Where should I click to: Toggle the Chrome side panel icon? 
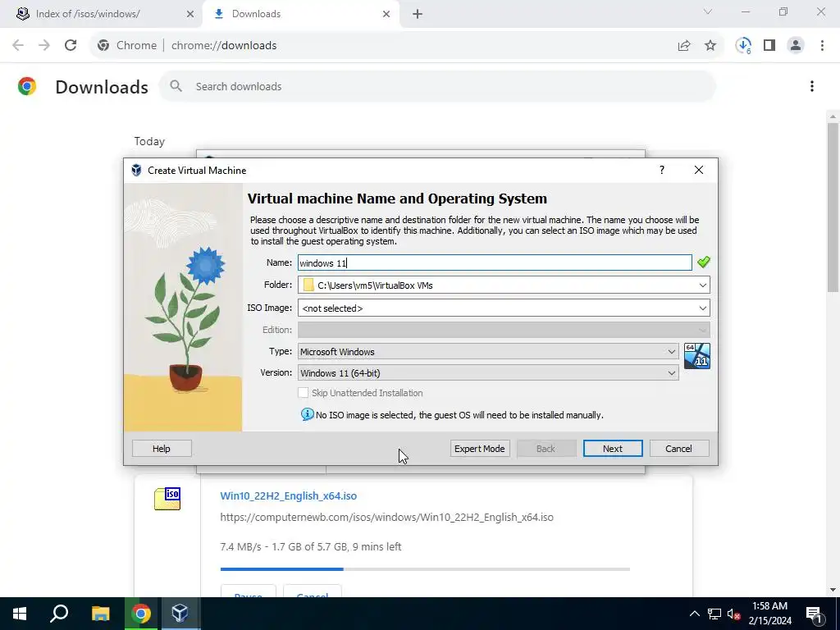[x=769, y=46]
